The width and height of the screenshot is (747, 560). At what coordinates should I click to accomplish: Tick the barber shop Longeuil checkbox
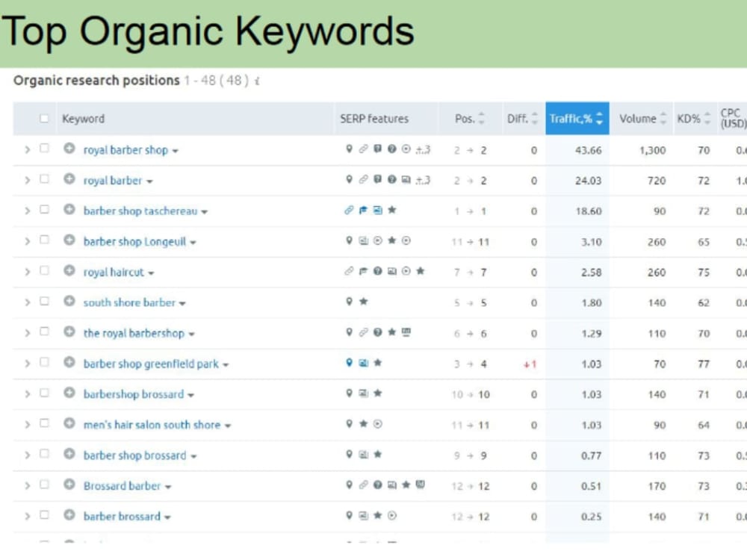44,240
